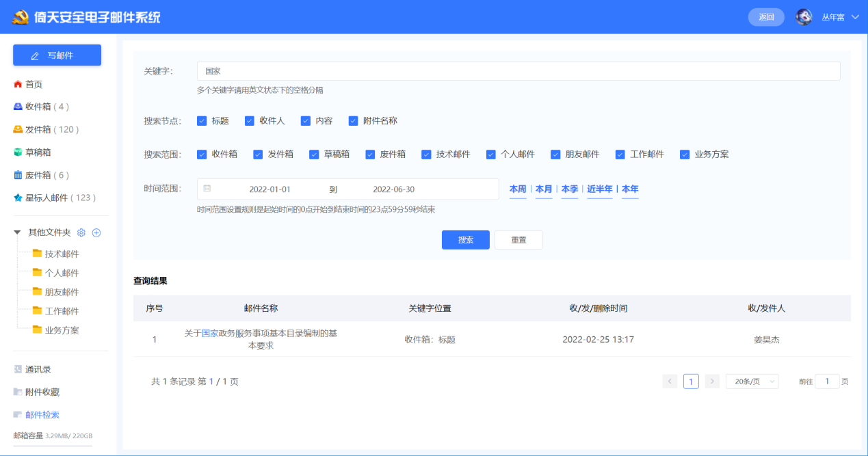
Task: Open mail 关于国家政务服务事项基本目录编制的基本要求
Action: [261, 339]
